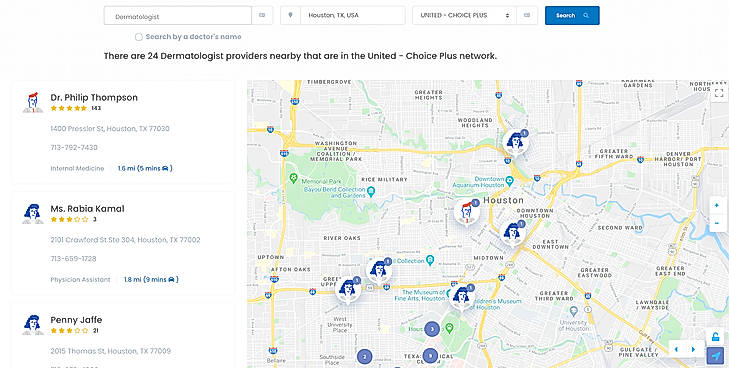Open Dr. Philip Thompson's profile
The width and height of the screenshot is (729, 368).
pyautogui.click(x=94, y=98)
